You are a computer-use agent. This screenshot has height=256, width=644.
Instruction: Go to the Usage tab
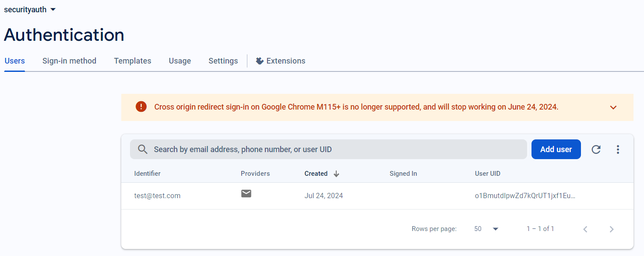pos(180,61)
